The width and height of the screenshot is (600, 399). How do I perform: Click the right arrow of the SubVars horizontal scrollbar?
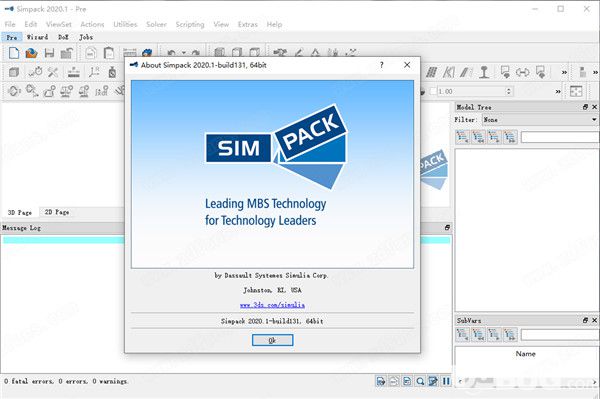[595, 381]
